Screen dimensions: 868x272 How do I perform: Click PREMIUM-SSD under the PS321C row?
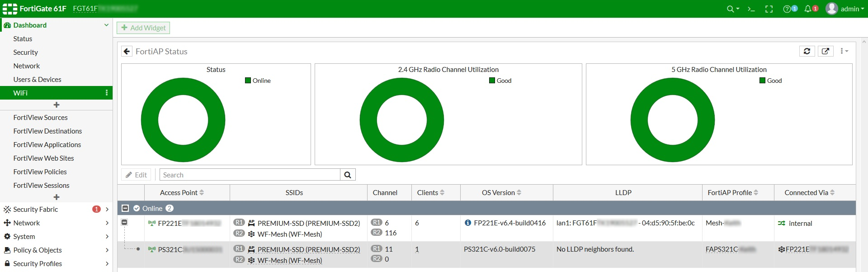tap(309, 249)
